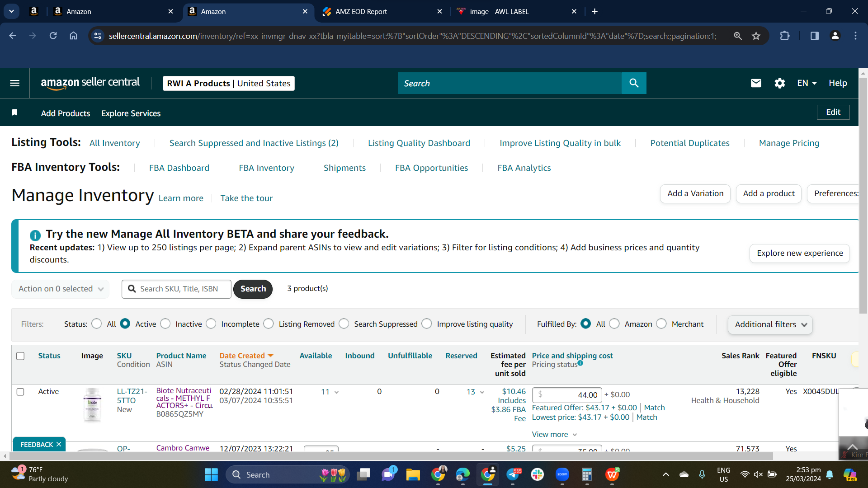
Task: Expand View more under the pricing details
Action: click(x=555, y=434)
